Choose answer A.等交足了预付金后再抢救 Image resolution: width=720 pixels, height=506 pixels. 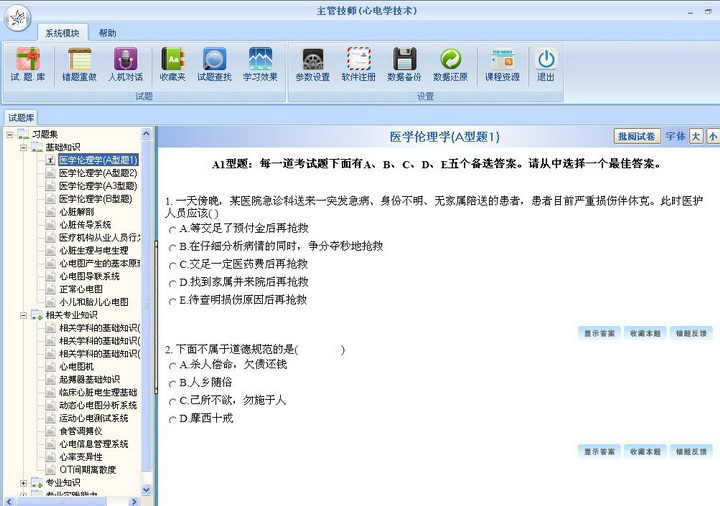coord(173,229)
